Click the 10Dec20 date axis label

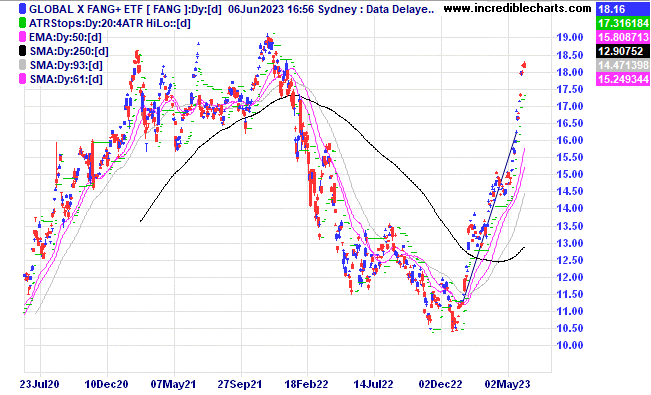[x=106, y=384]
